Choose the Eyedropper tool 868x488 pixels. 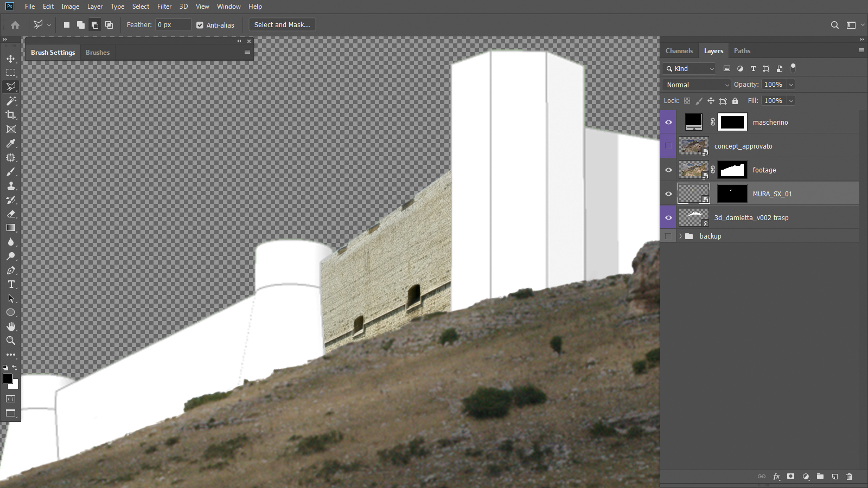tap(11, 143)
